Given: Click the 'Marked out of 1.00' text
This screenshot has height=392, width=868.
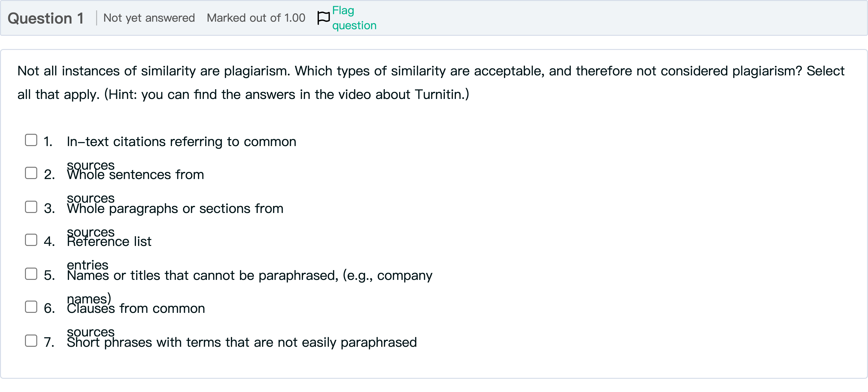Looking at the screenshot, I should coord(256,18).
